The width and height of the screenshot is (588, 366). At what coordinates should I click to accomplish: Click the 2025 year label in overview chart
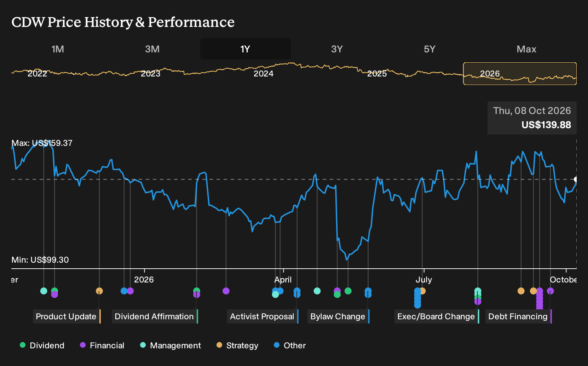377,74
